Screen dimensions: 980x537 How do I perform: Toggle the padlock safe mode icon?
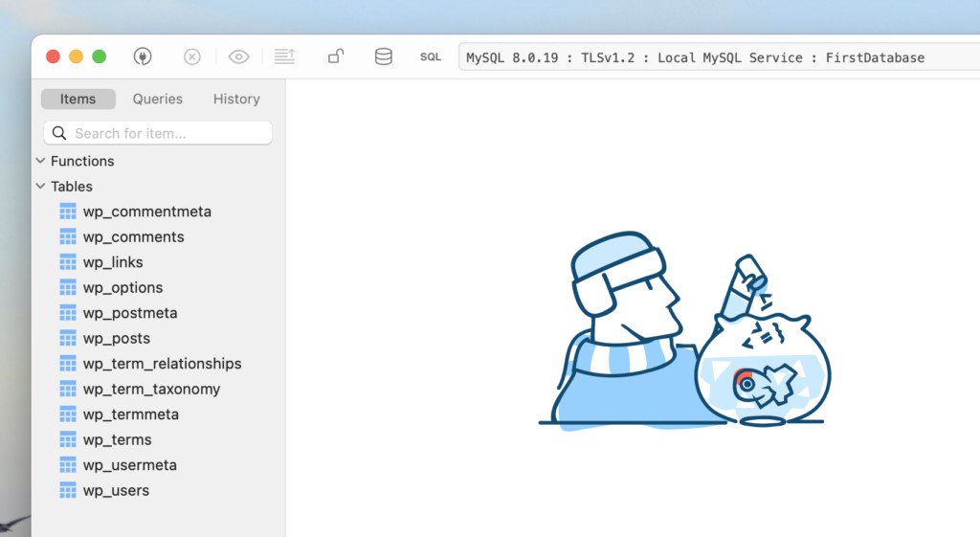coord(336,57)
